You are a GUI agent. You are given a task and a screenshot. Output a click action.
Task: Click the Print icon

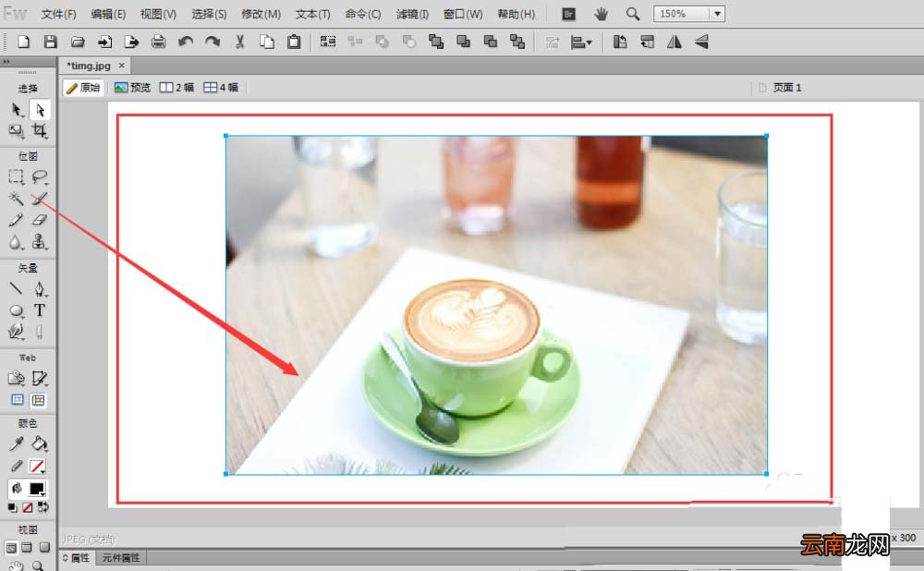coord(159,42)
